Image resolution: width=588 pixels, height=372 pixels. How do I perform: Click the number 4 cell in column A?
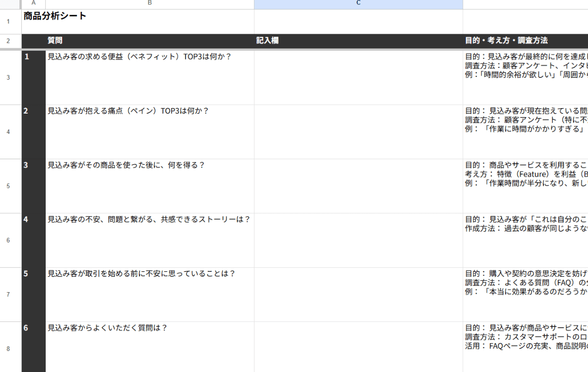tap(33, 241)
